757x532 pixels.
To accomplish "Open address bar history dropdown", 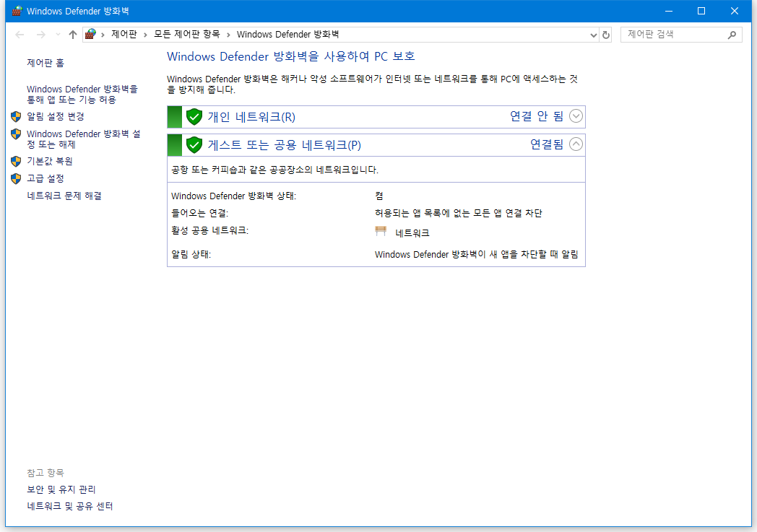I will point(593,35).
